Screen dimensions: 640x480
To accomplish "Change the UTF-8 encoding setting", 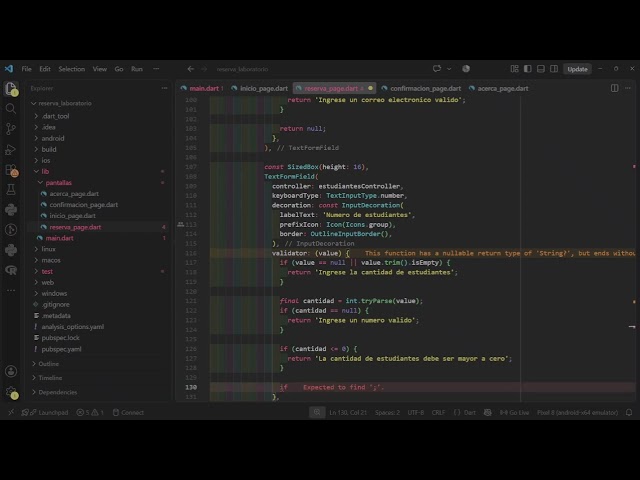I will (x=416, y=412).
